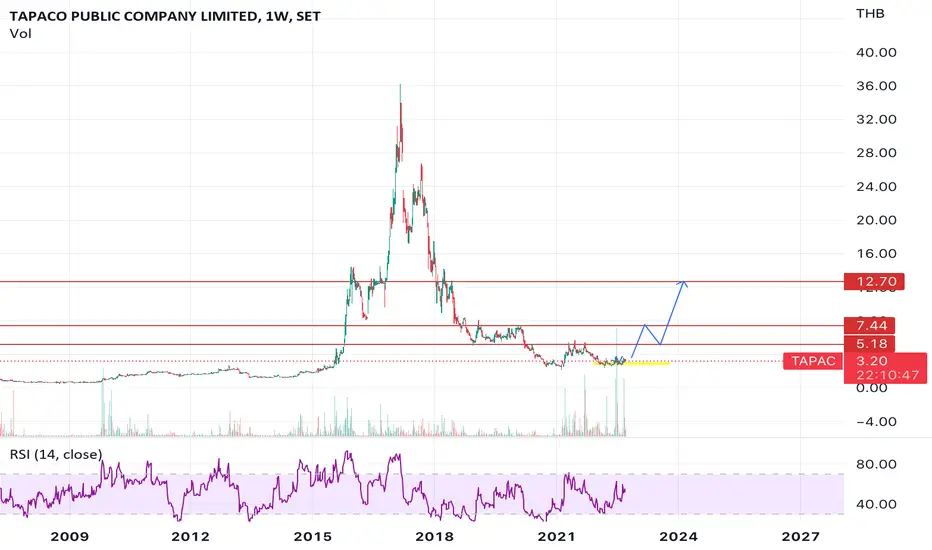
Task: Click the 24.00 price axis value
Action: 876,186
